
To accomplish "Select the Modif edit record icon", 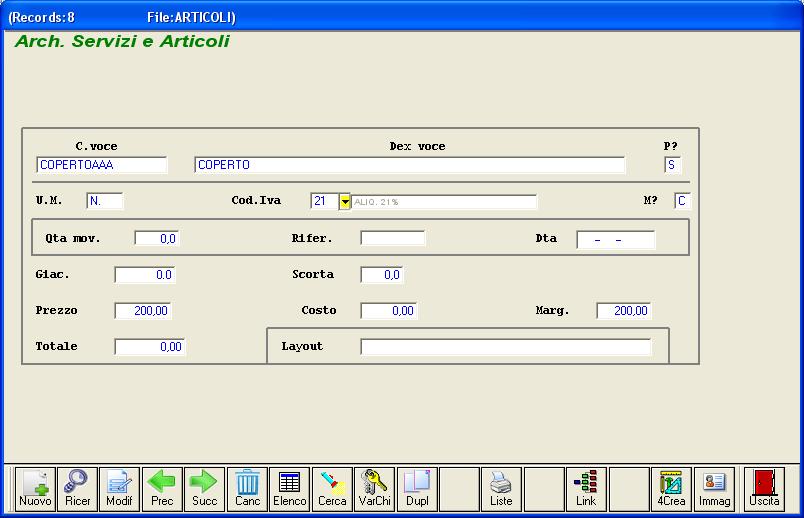I will point(119,489).
